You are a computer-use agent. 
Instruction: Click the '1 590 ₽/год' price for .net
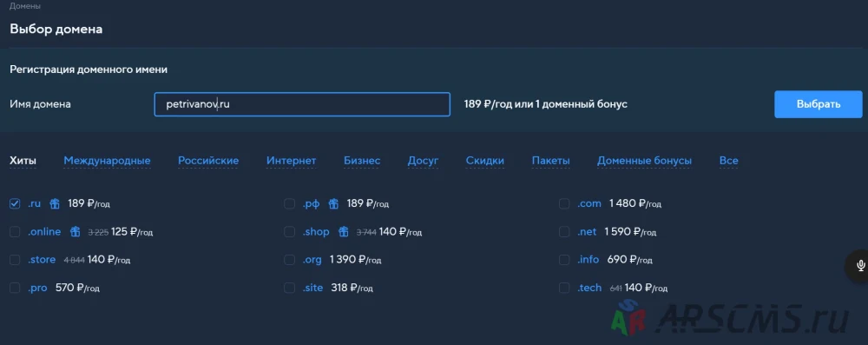pyautogui.click(x=630, y=232)
